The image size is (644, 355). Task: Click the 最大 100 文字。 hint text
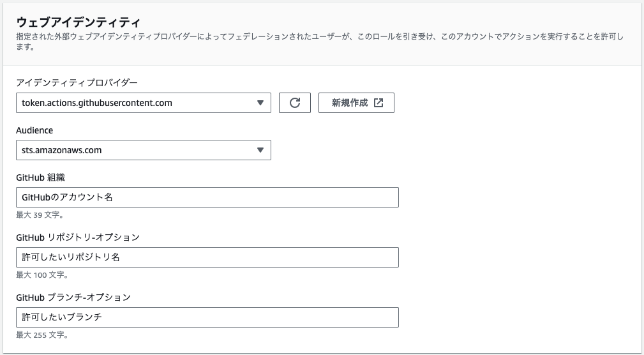tap(42, 275)
